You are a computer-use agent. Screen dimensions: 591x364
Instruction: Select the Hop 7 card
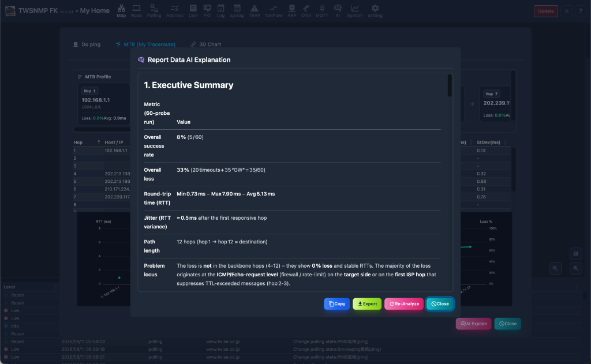pyautogui.click(x=496, y=104)
